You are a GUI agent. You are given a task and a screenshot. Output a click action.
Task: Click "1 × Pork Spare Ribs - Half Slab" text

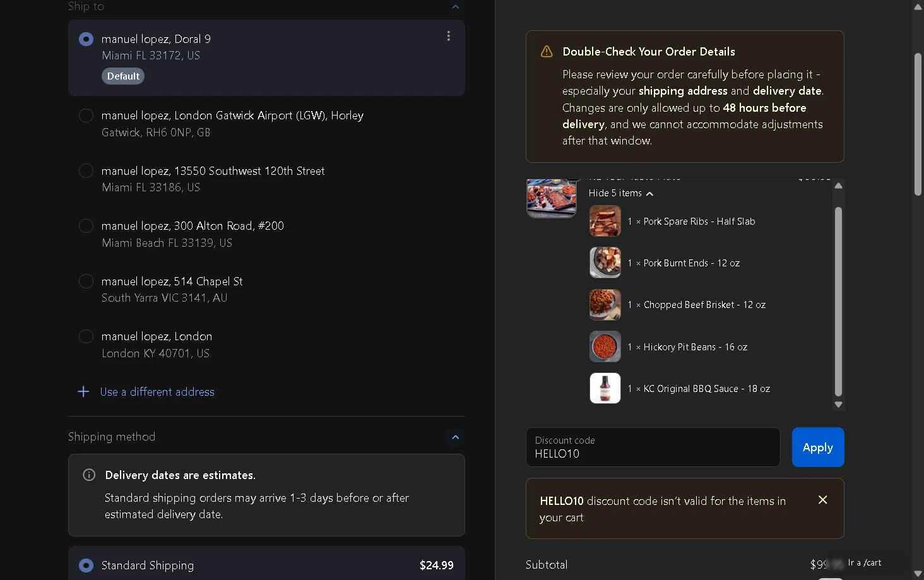coord(691,222)
